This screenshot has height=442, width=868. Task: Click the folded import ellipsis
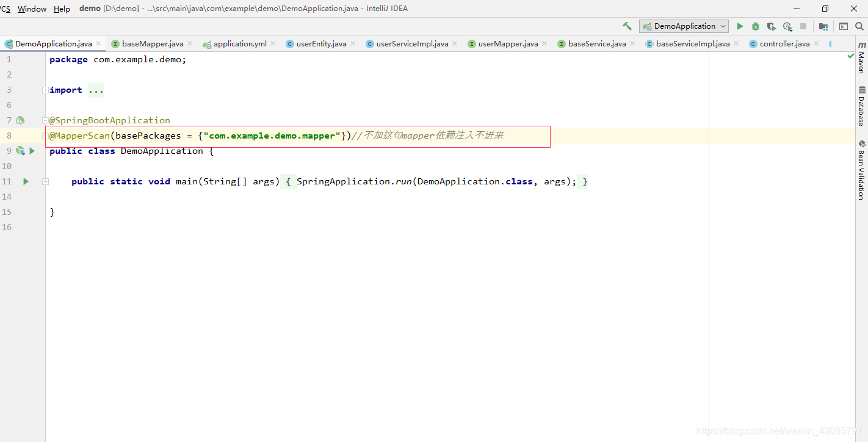pyautogui.click(x=96, y=90)
